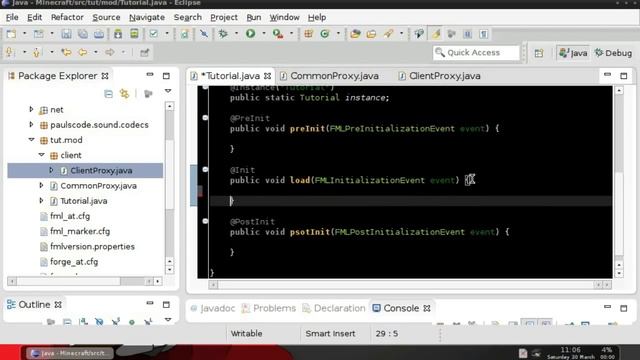
Task: Open the Navigate menu
Action: click(x=147, y=17)
